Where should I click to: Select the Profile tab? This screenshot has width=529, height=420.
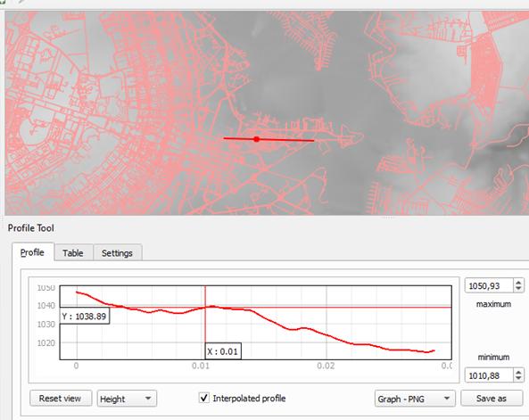(32, 252)
